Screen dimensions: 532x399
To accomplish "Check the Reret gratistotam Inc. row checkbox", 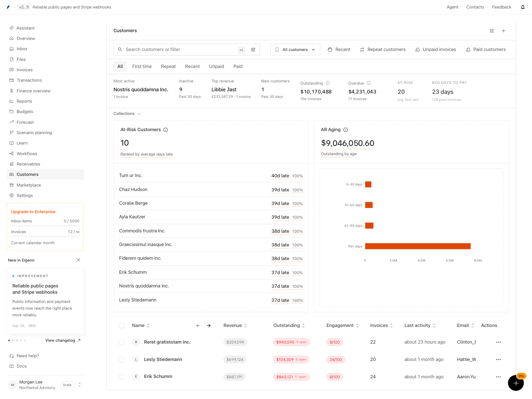I will point(121,342).
